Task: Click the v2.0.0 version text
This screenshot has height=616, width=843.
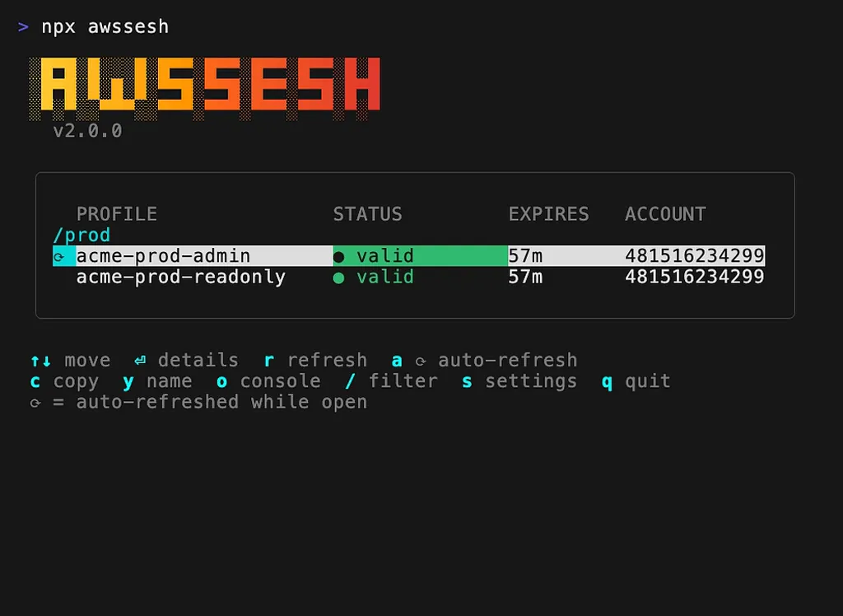Action: pyautogui.click(x=87, y=131)
